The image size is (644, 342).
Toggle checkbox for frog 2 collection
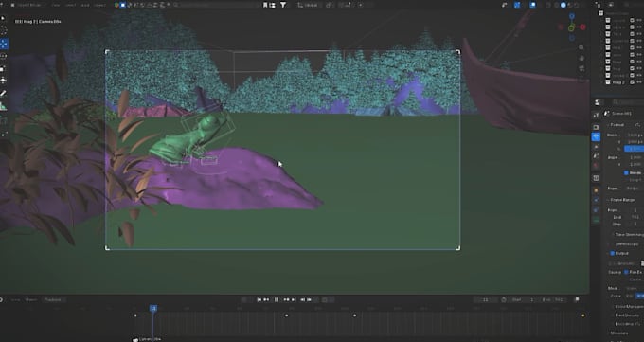click(632, 82)
